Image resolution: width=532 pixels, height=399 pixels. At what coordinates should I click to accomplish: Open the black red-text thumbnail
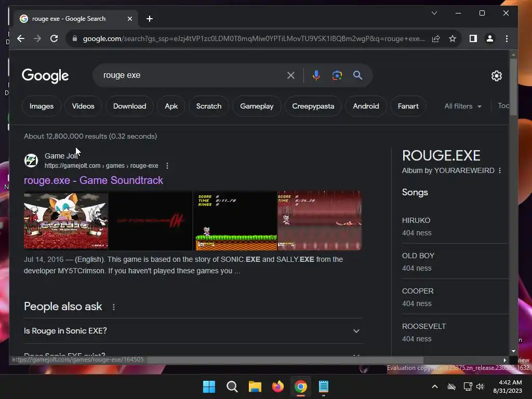pyautogui.click(x=150, y=221)
